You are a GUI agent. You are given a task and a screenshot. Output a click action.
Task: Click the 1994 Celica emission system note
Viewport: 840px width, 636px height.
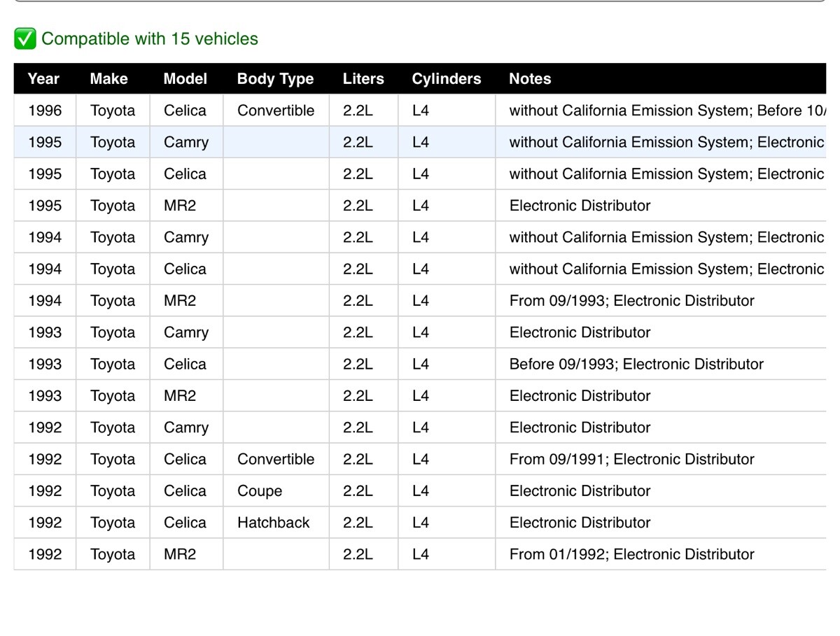pos(668,269)
